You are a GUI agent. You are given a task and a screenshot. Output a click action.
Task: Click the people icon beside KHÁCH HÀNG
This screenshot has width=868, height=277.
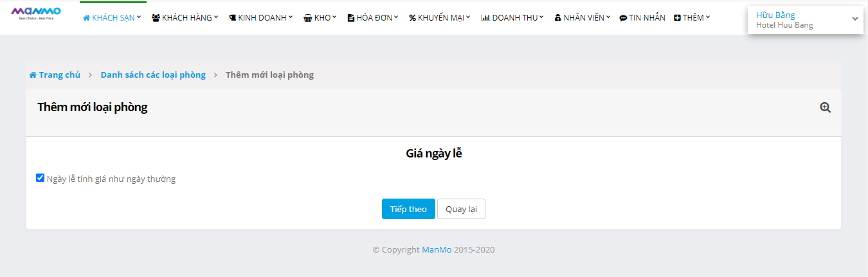(x=156, y=18)
